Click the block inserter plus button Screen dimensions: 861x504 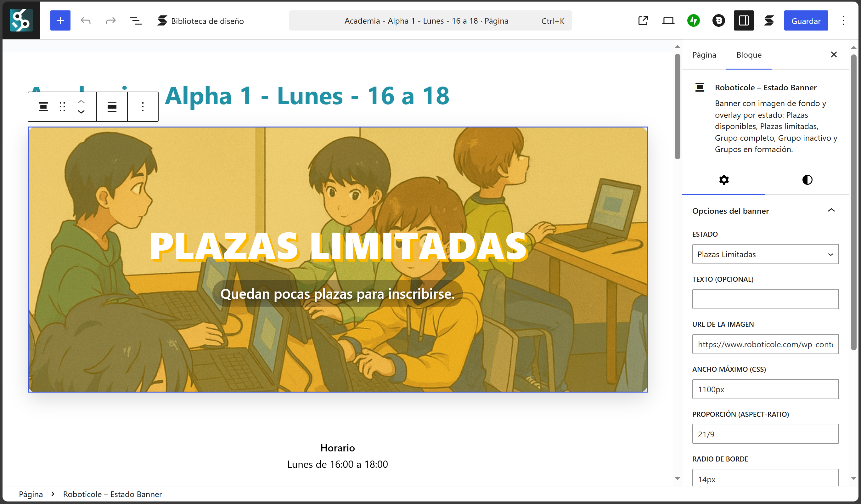point(60,20)
